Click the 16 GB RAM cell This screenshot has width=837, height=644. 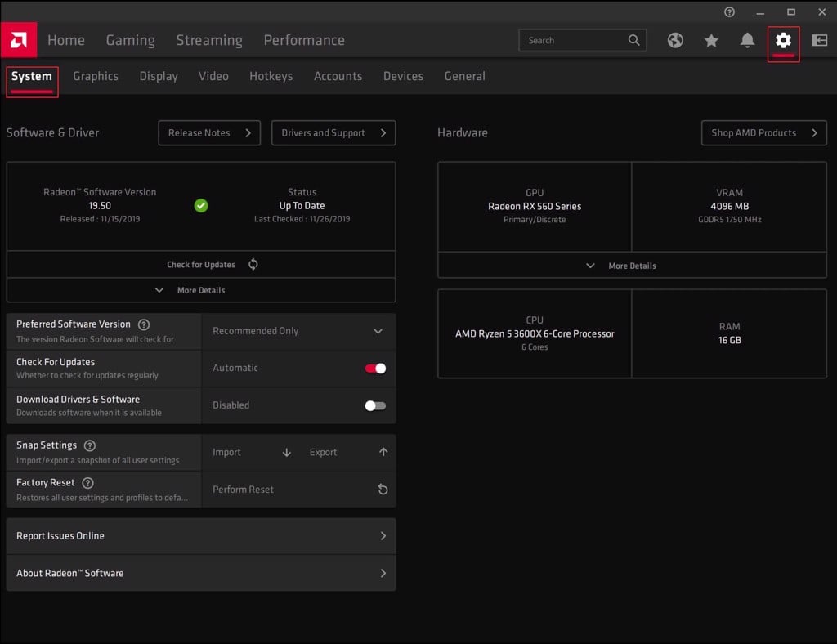(x=729, y=334)
